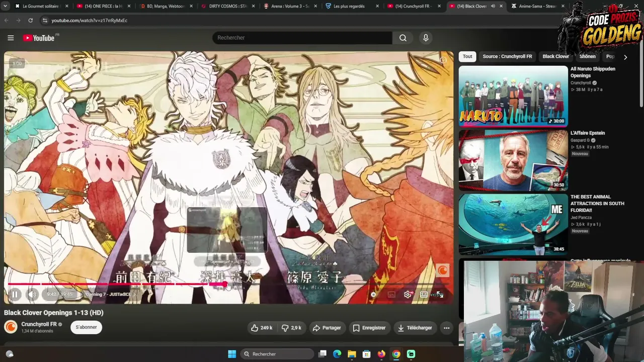Switch to the "Arena : Volume 3" tab

pyautogui.click(x=290, y=6)
